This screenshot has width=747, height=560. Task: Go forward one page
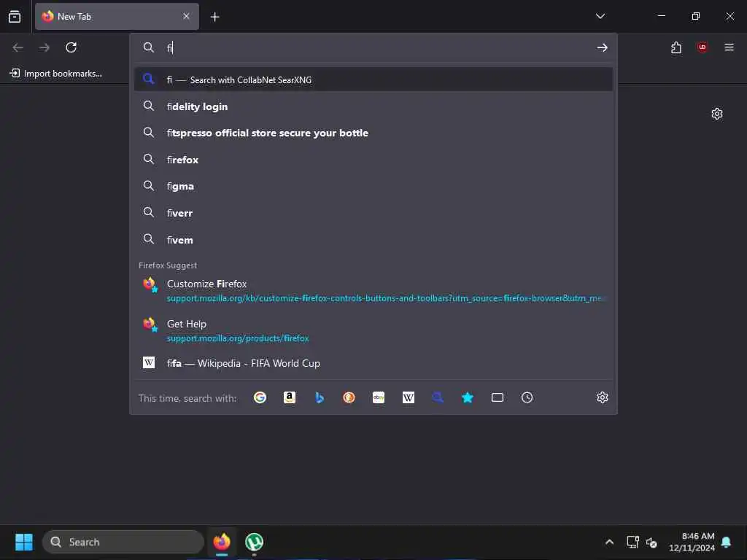[x=44, y=47]
